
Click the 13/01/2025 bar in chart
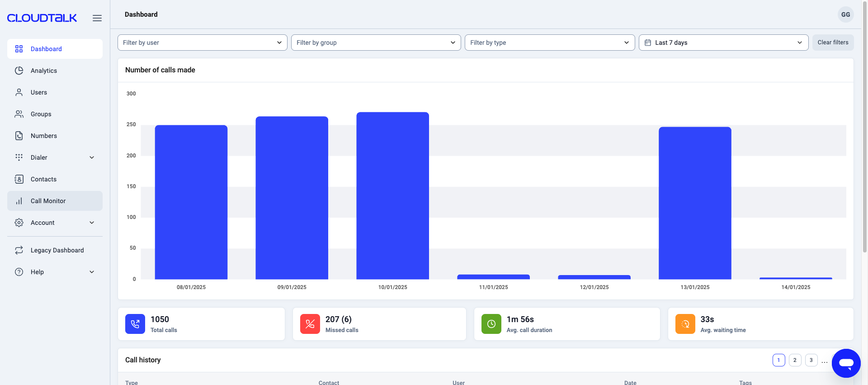point(695,203)
